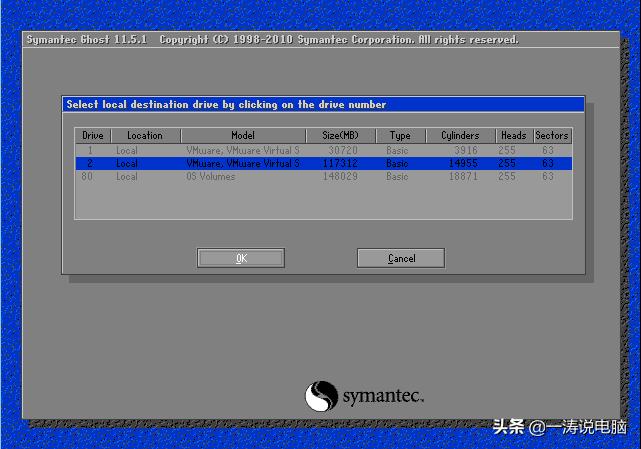
Task: Click the Symantec logo icon
Action: click(322, 396)
